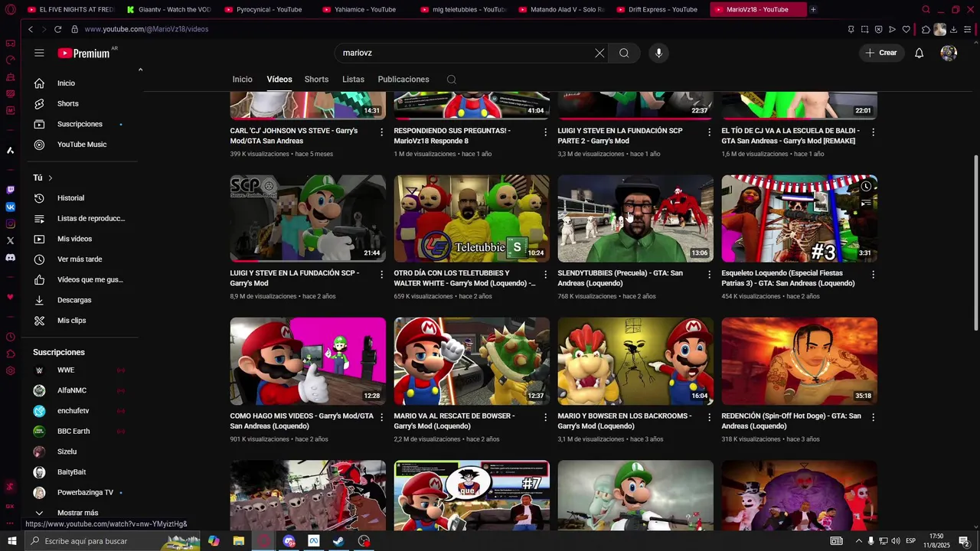Open options menu for Esqueleto Loquendo video

(x=873, y=274)
